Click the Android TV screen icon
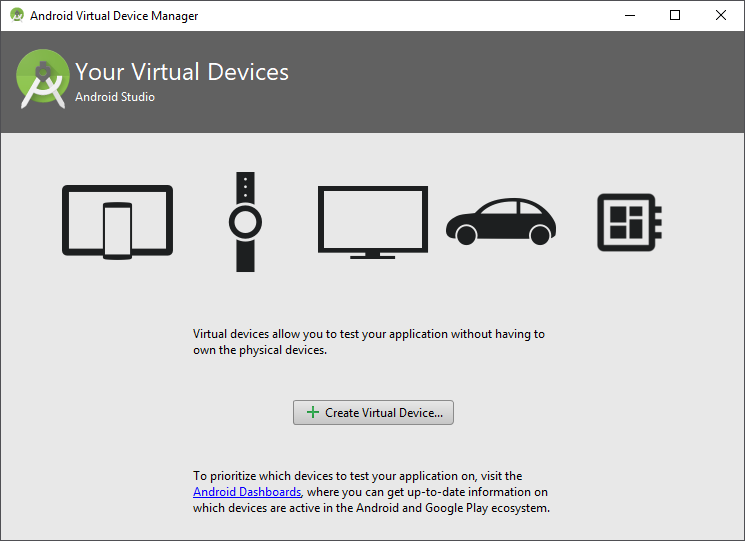The image size is (745, 541). (373, 222)
